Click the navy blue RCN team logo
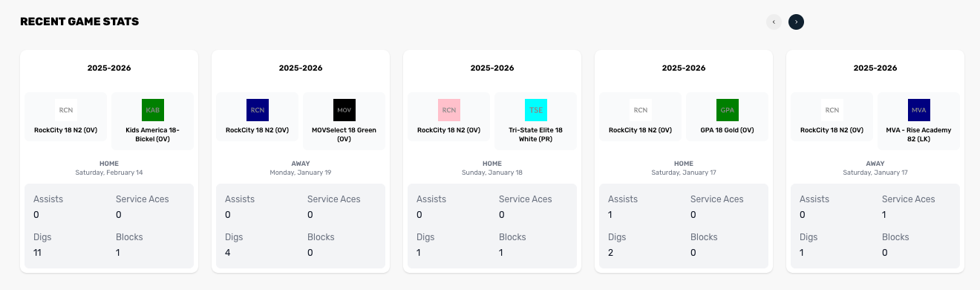The image size is (980, 290). [x=258, y=110]
